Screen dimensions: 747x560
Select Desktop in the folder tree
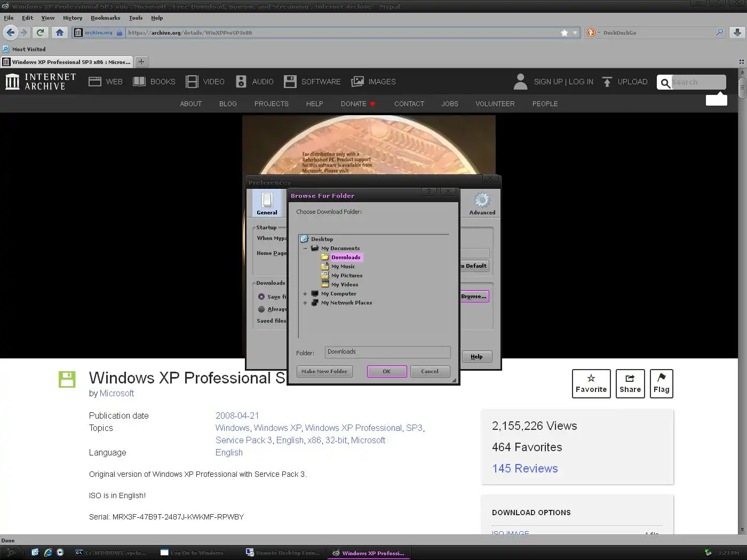pyautogui.click(x=322, y=239)
